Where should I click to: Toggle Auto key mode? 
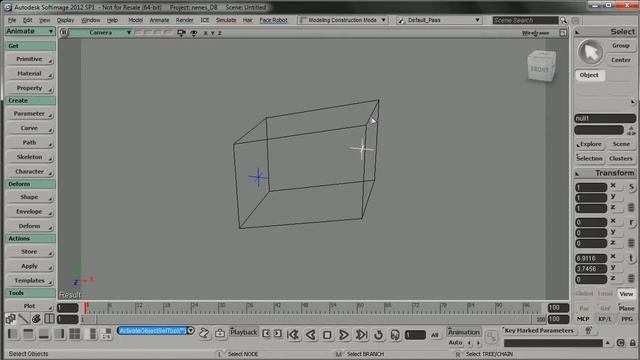click(455, 343)
